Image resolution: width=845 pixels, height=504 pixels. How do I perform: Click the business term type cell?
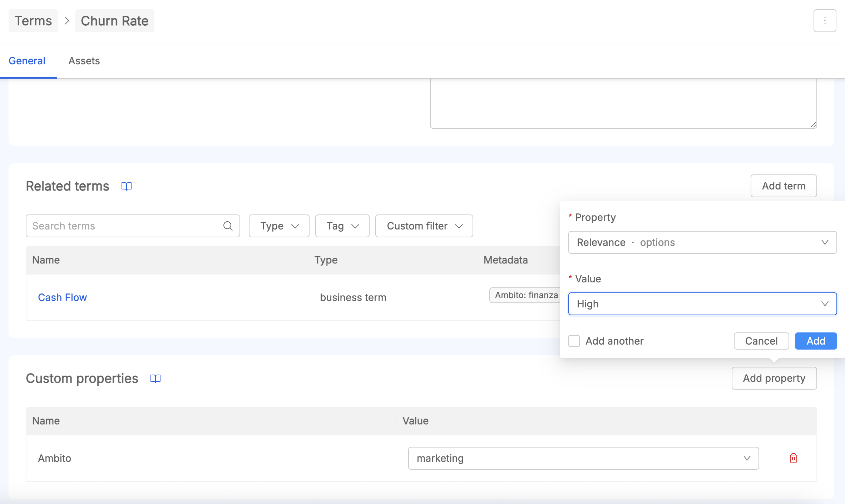point(353,297)
